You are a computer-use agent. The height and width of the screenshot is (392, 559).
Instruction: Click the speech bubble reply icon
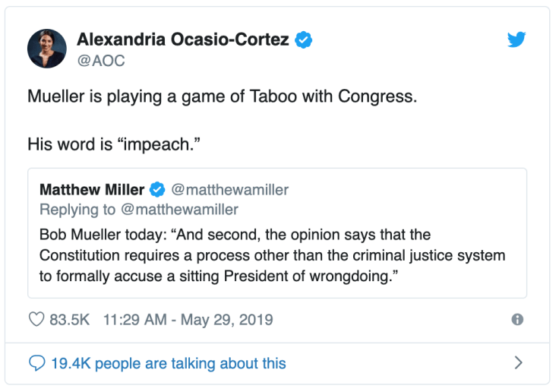pyautogui.click(x=36, y=363)
